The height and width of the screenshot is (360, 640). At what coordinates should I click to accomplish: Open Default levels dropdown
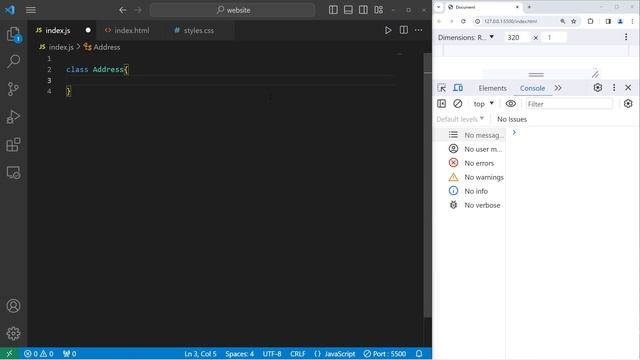click(x=460, y=119)
